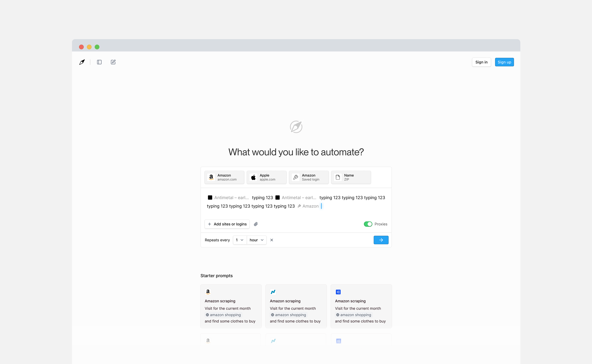
Task: Click the second Antimetal mention in the prompt
Action: pos(296,198)
